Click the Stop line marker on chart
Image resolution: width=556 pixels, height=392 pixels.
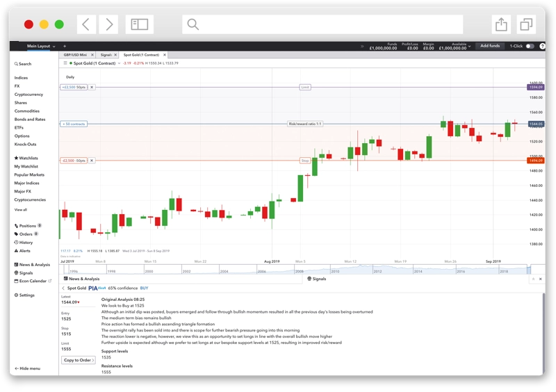click(x=305, y=161)
